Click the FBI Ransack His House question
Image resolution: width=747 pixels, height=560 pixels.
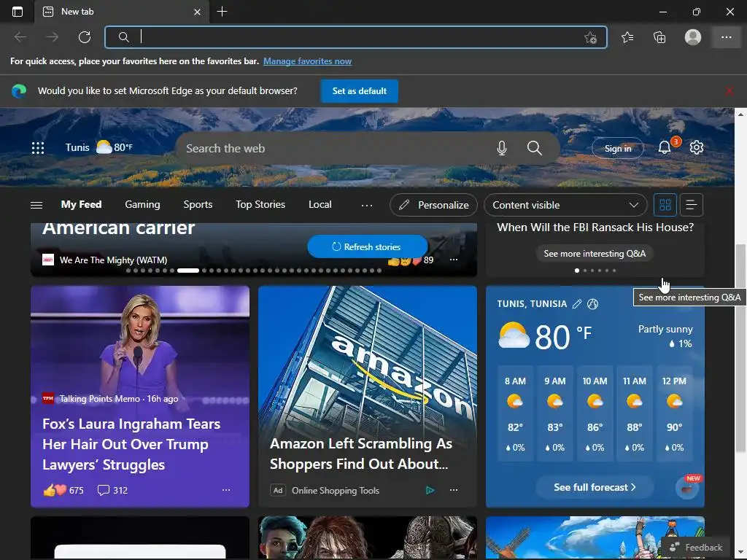pos(595,227)
